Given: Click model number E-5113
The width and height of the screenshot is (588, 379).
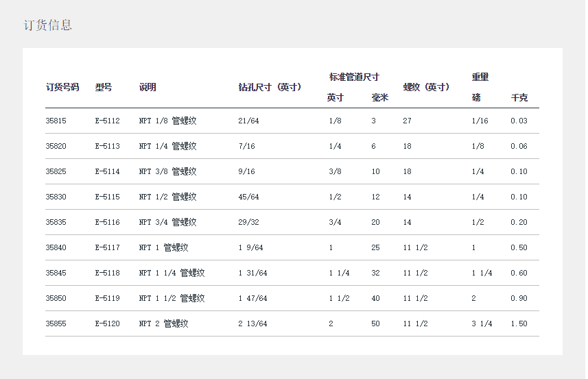Looking at the screenshot, I should click(x=107, y=146).
